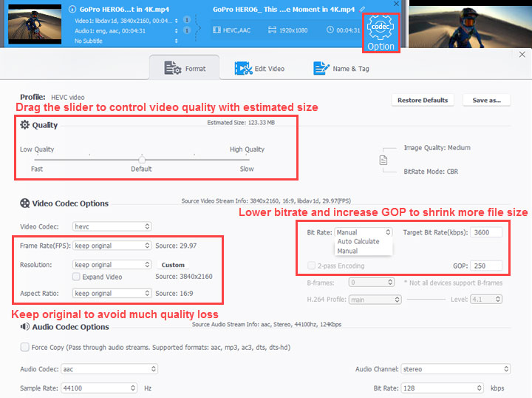Click the Estimated Size: 123.33 MB text
The height and width of the screenshot is (398, 532).
click(x=241, y=123)
